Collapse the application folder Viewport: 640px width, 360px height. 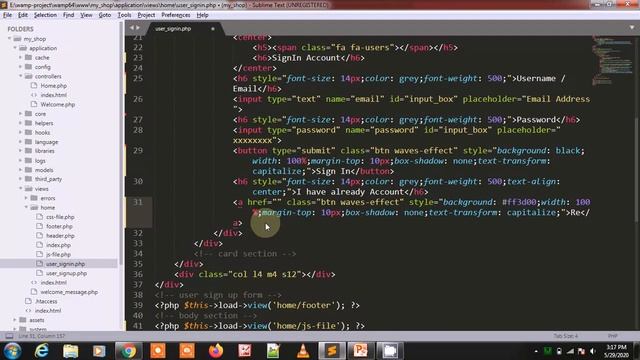point(15,48)
